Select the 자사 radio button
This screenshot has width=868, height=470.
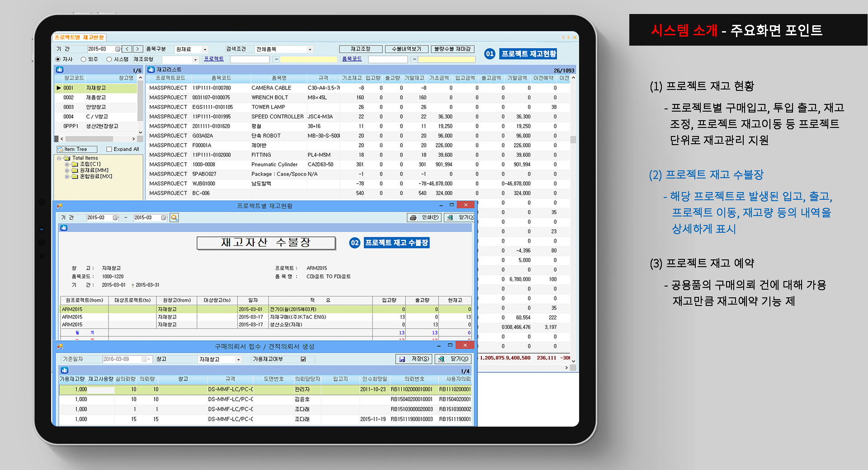[x=58, y=59]
